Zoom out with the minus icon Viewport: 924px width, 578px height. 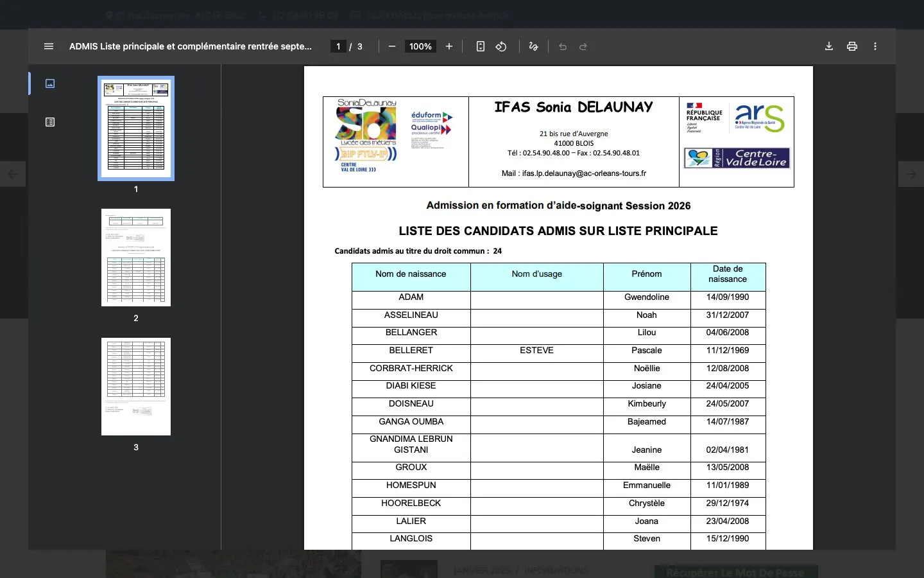(391, 46)
